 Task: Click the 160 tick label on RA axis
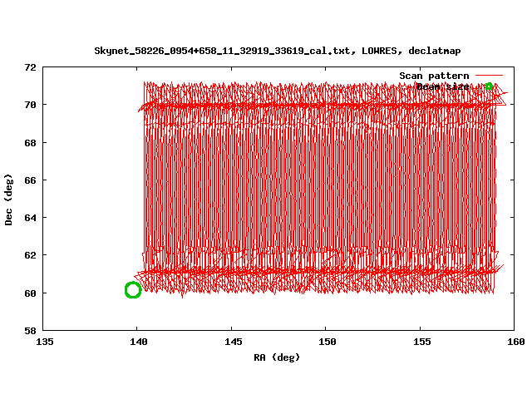coord(515,342)
